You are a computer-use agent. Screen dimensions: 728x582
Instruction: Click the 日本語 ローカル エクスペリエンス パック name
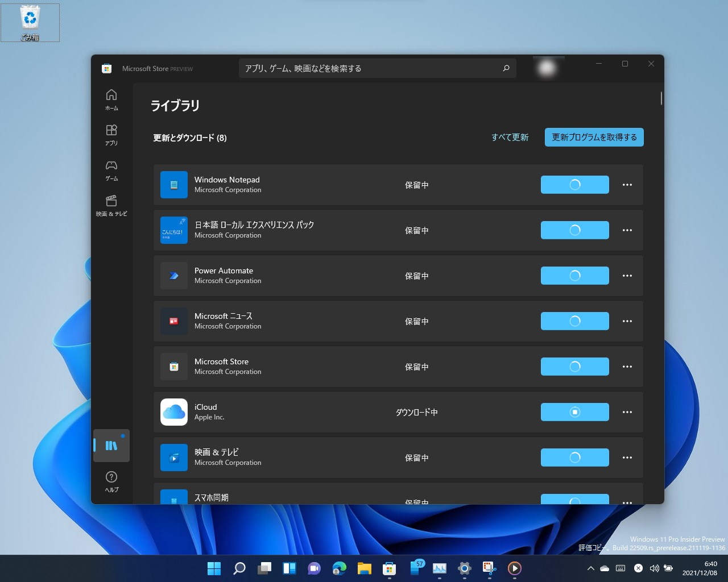[254, 225]
